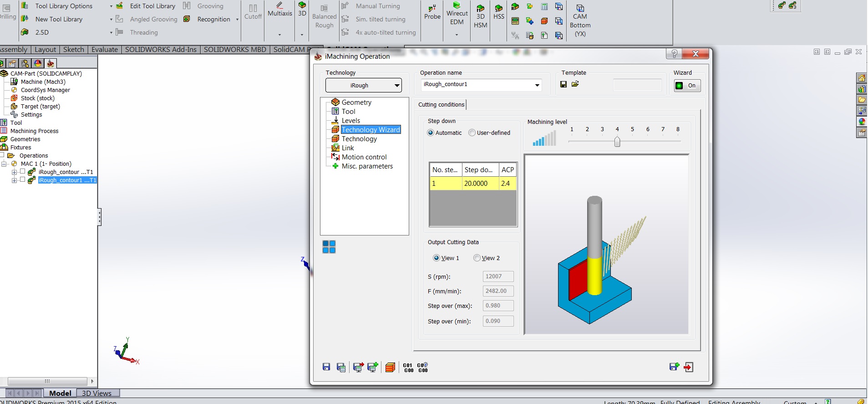Select the View 2 radio button
This screenshot has height=404, width=868.
477,258
